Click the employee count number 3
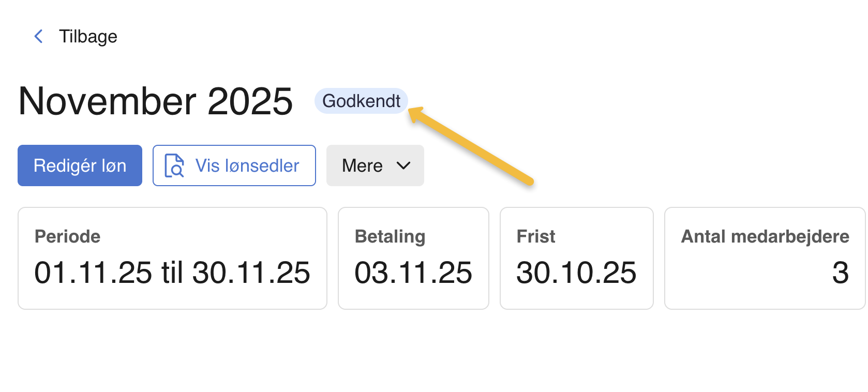This screenshot has width=868, height=392. [x=840, y=273]
